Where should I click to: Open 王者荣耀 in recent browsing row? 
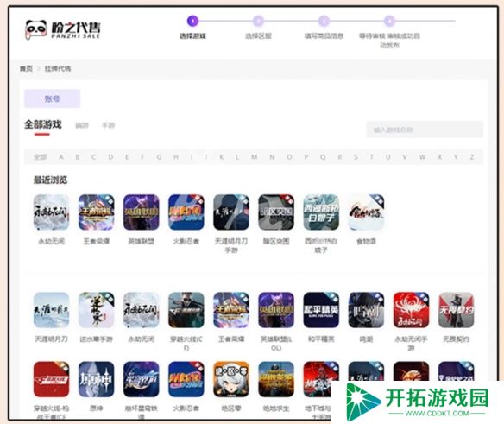click(97, 212)
